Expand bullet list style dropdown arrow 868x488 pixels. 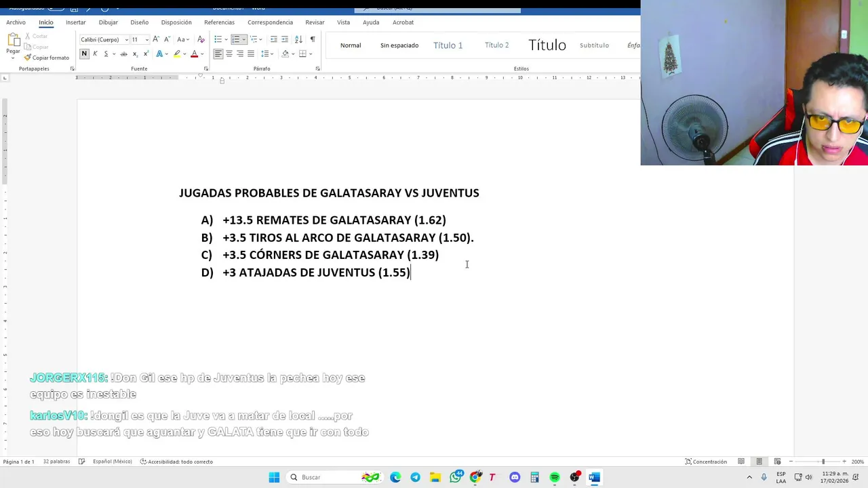click(x=226, y=39)
